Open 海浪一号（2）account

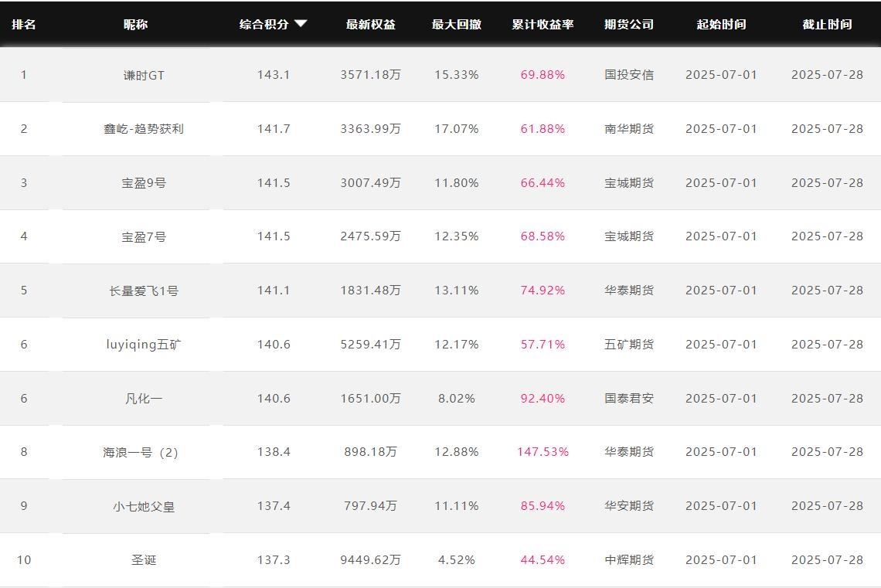pyautogui.click(x=144, y=452)
